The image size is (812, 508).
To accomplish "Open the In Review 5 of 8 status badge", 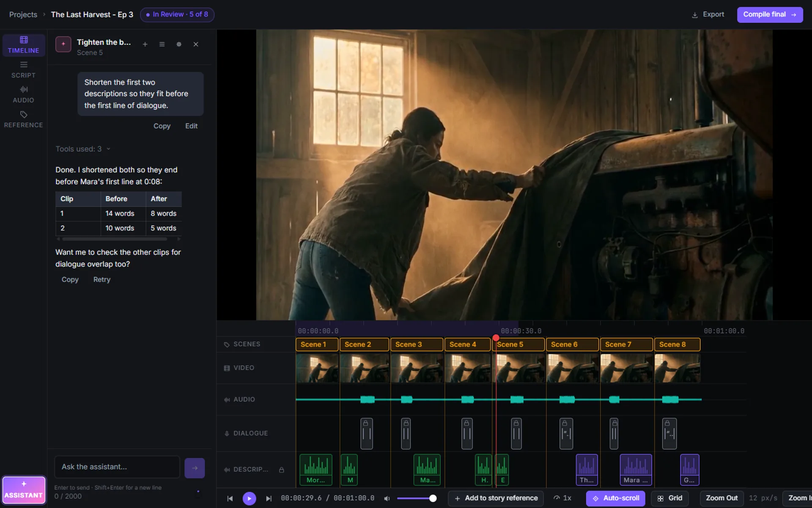I will (177, 14).
